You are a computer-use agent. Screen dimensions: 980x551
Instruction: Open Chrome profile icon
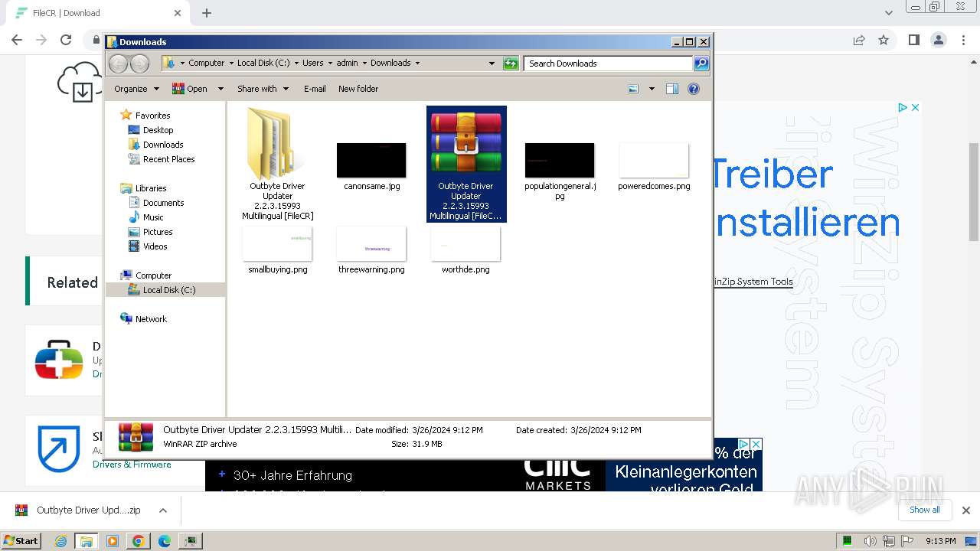point(938,40)
